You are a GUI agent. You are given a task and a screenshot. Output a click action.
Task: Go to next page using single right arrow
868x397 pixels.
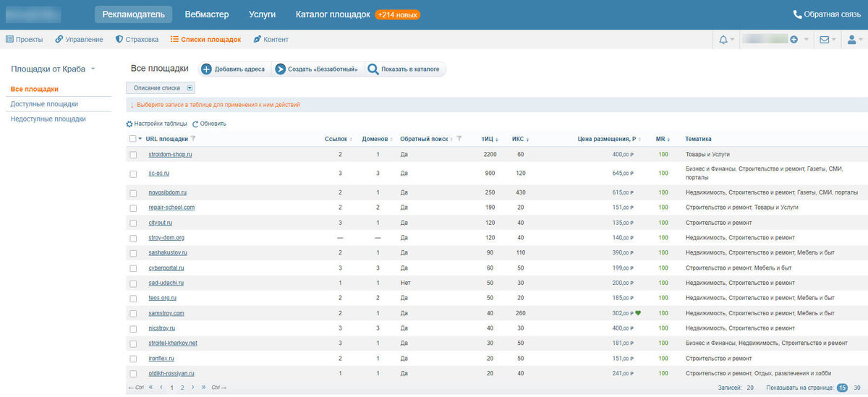pos(193,388)
